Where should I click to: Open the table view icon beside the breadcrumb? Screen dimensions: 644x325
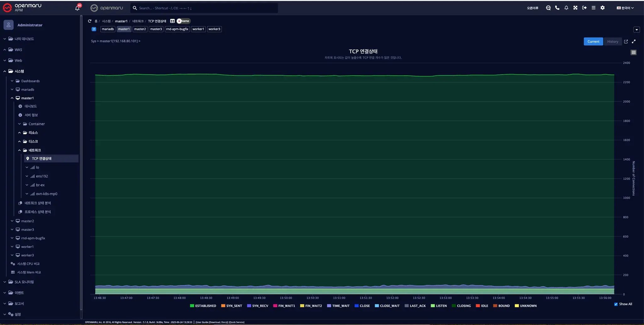pos(172,21)
